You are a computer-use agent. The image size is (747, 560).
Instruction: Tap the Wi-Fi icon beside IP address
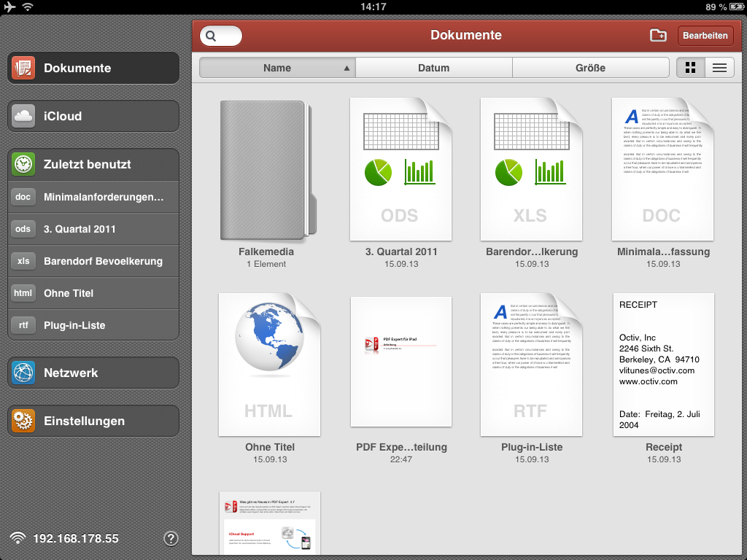coord(18,539)
